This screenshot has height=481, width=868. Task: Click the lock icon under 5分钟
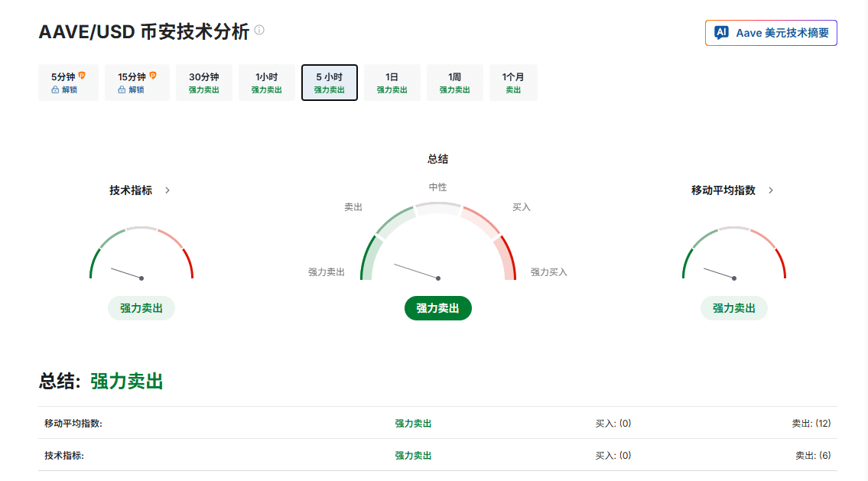click(55, 89)
